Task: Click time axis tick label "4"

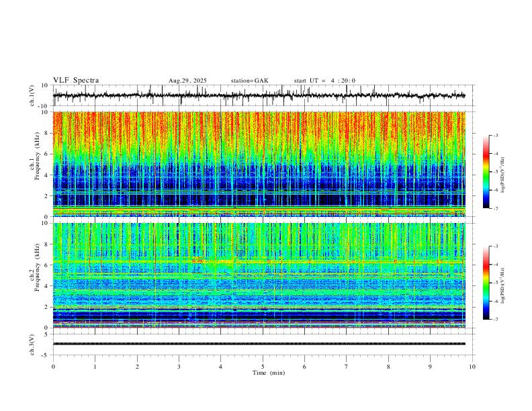Action: [x=220, y=367]
